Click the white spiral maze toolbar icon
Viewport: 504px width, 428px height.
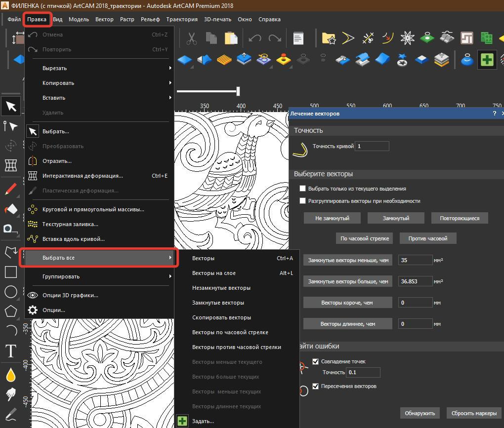(467, 38)
